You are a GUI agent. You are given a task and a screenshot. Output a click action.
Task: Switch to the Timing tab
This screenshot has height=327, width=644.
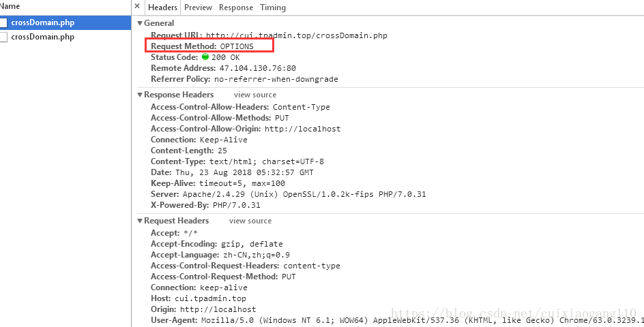click(273, 7)
